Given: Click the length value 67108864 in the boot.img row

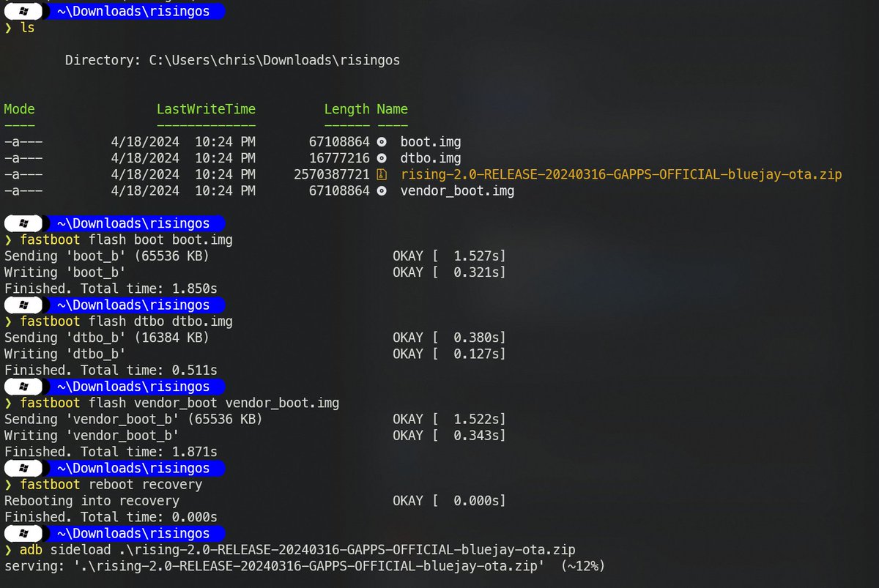Looking at the screenshot, I should pyautogui.click(x=339, y=142).
